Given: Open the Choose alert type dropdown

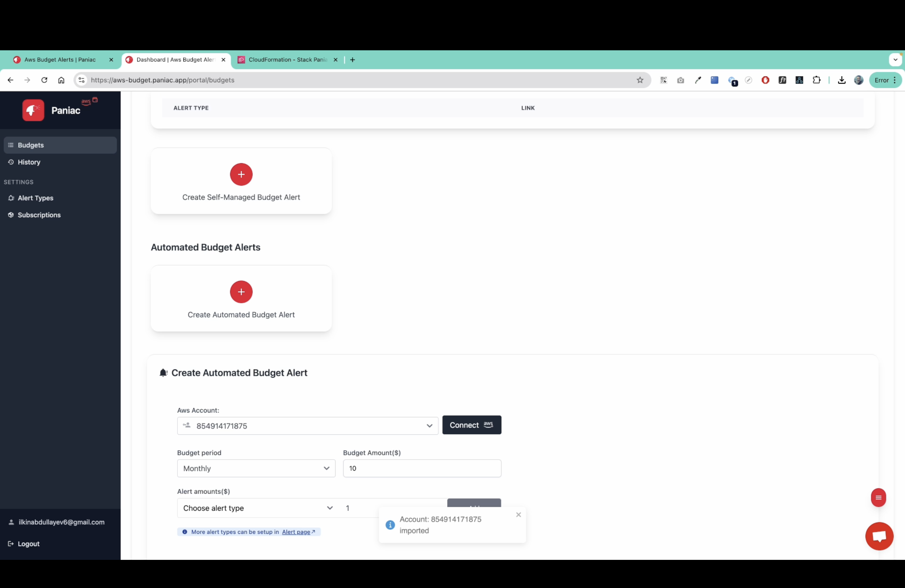Looking at the screenshot, I should 257,508.
